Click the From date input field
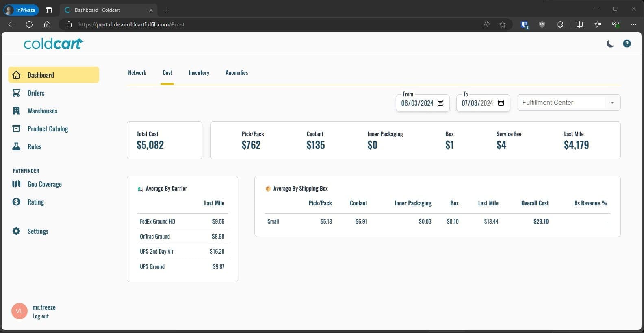Viewport: 644px width, 333px height. tap(417, 103)
